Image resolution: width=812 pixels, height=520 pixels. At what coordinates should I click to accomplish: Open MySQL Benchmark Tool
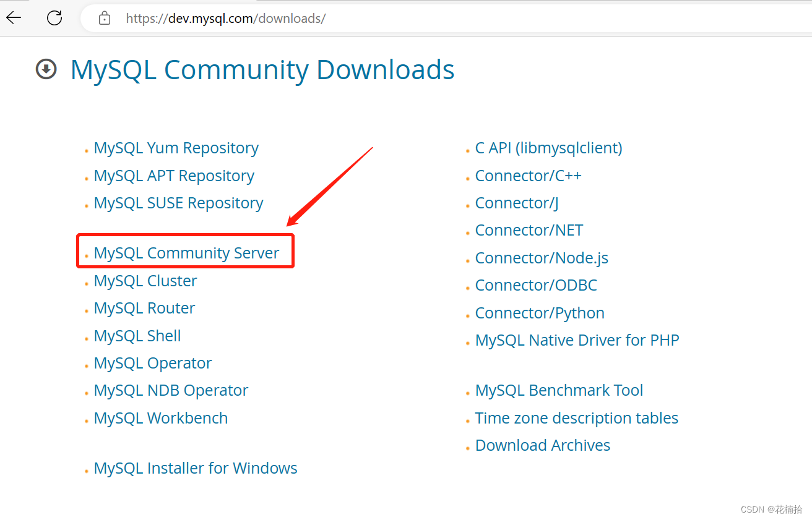point(559,390)
